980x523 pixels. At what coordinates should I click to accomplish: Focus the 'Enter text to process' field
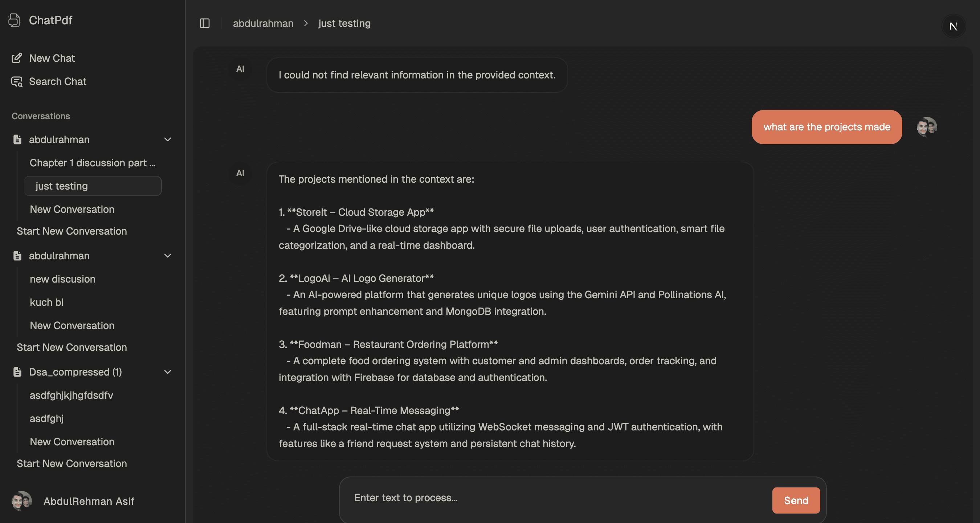point(555,498)
